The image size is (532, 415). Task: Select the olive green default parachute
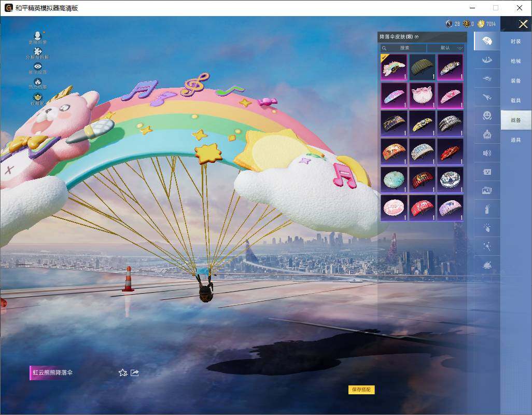[x=422, y=67]
